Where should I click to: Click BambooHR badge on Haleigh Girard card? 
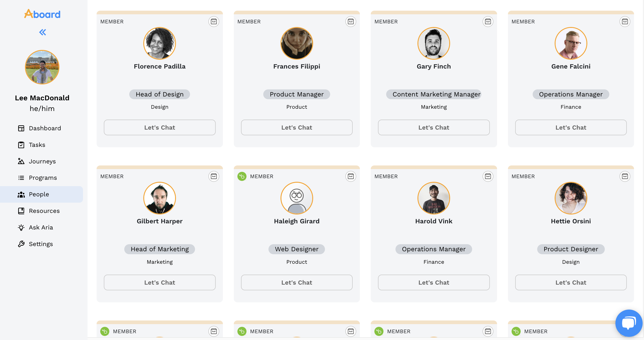coord(242,176)
